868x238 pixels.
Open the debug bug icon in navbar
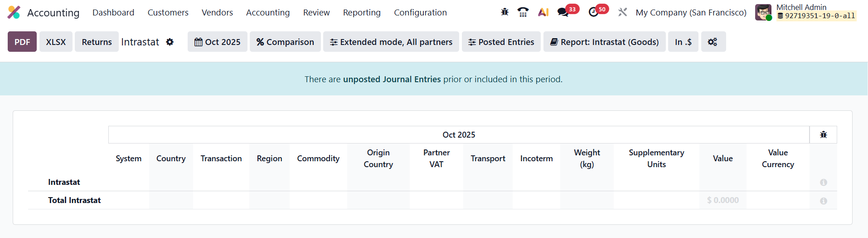coord(504,12)
